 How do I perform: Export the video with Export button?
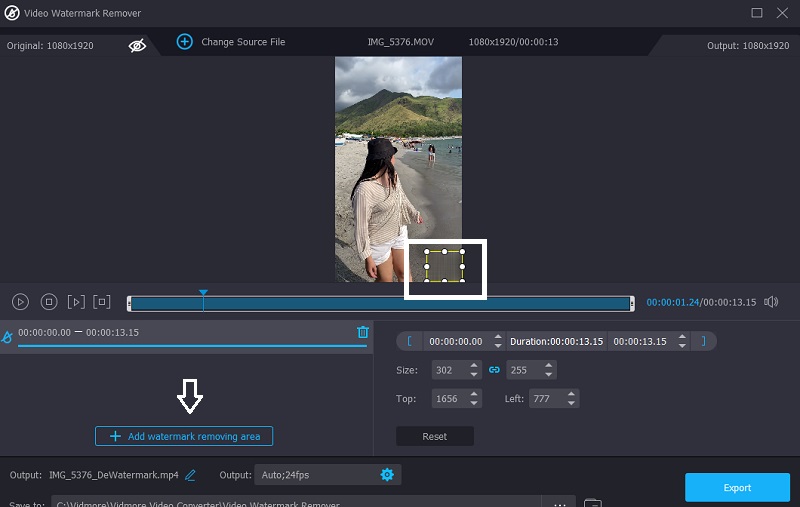coord(736,487)
